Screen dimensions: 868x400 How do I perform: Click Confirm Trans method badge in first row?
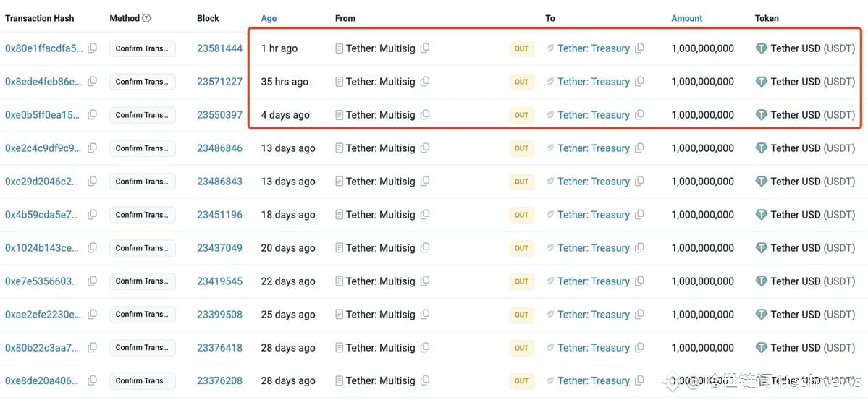click(143, 48)
